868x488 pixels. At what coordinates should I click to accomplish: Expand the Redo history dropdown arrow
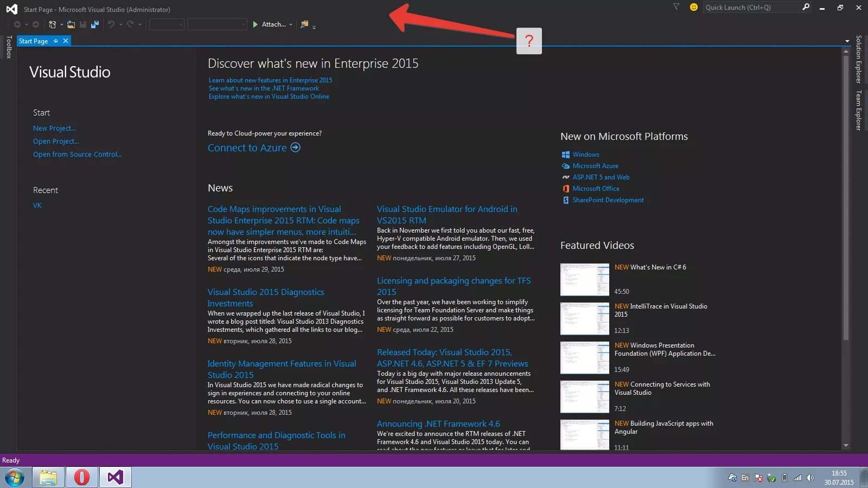139,24
